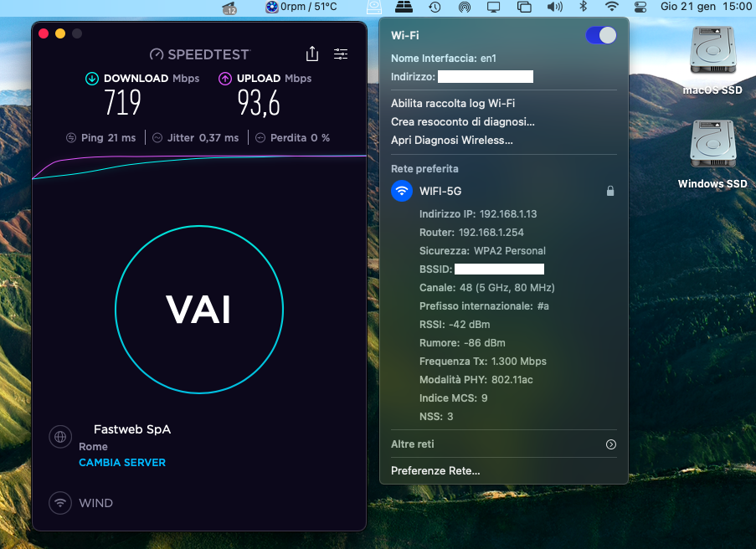
Task: Click the download arrow icon
Action: (x=91, y=79)
